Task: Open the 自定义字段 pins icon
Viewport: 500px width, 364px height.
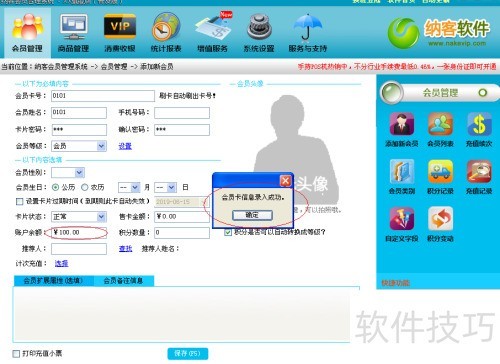Action: [402, 219]
